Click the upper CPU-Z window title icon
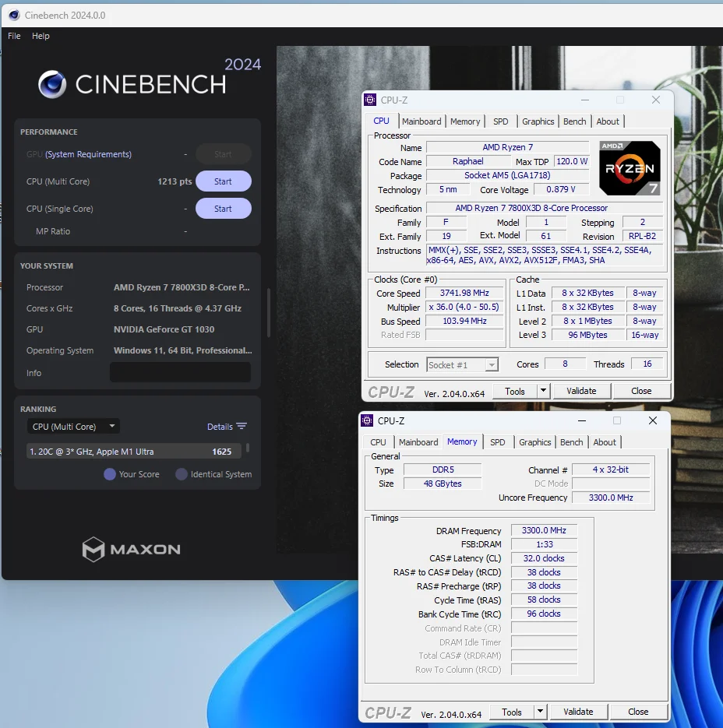Image resolution: width=723 pixels, height=728 pixels. (x=370, y=100)
